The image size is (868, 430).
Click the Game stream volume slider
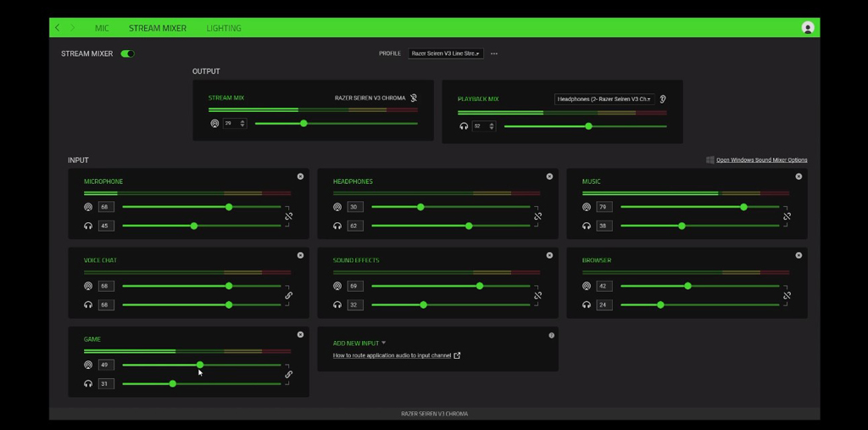[x=202, y=365]
